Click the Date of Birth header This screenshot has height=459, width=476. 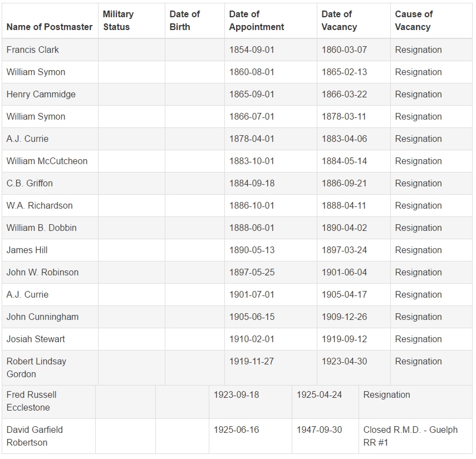(185, 21)
